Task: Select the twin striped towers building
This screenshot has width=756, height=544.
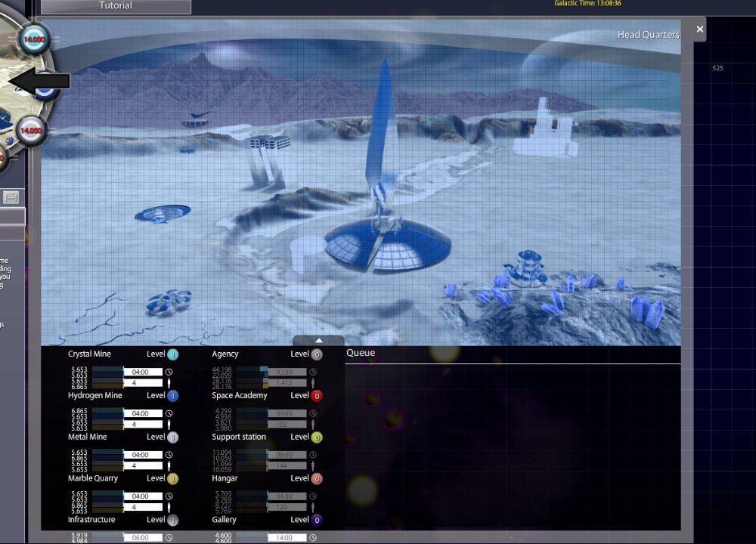Action: 268,161
